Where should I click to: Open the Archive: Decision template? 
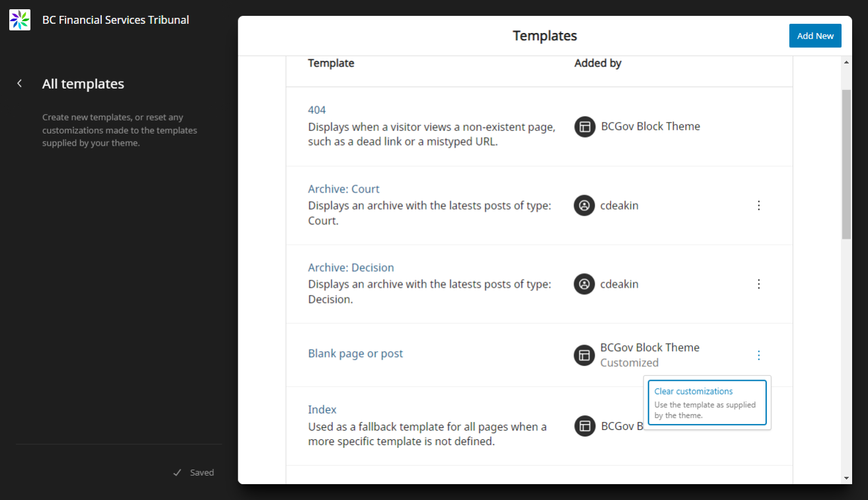coord(351,267)
